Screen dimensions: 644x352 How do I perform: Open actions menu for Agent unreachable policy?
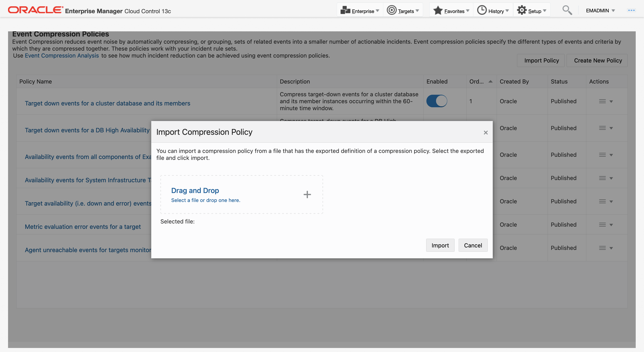[x=606, y=248]
